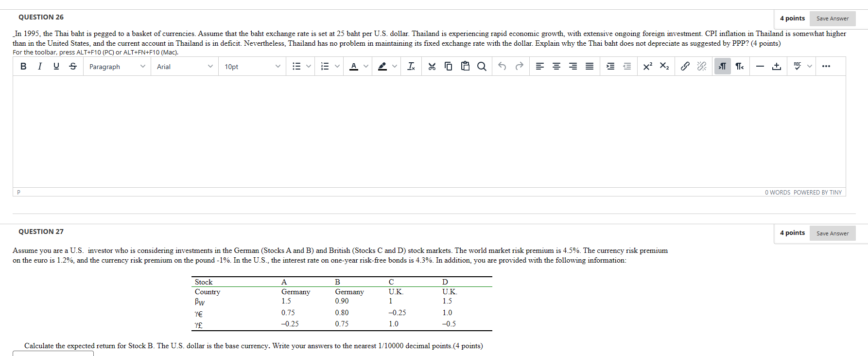Select the QUESTION 26 heading

point(41,17)
